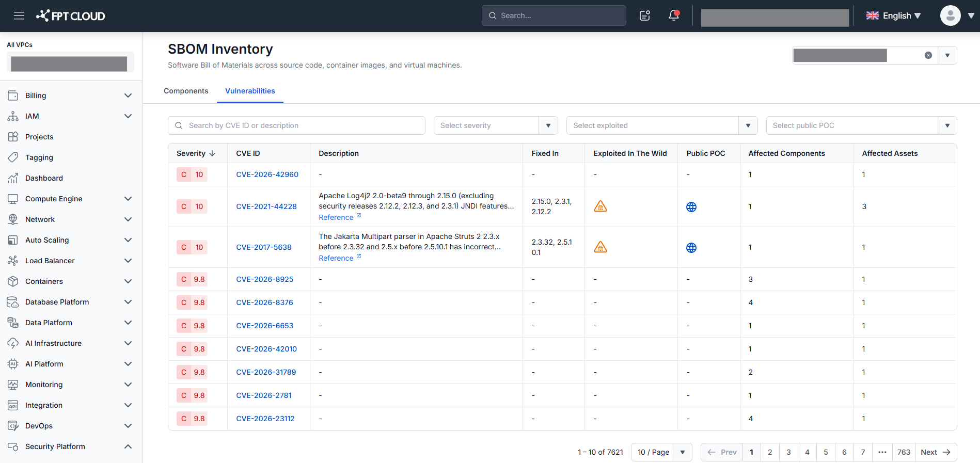
Task: Open the project selector dropdown arrow
Action: (947, 55)
